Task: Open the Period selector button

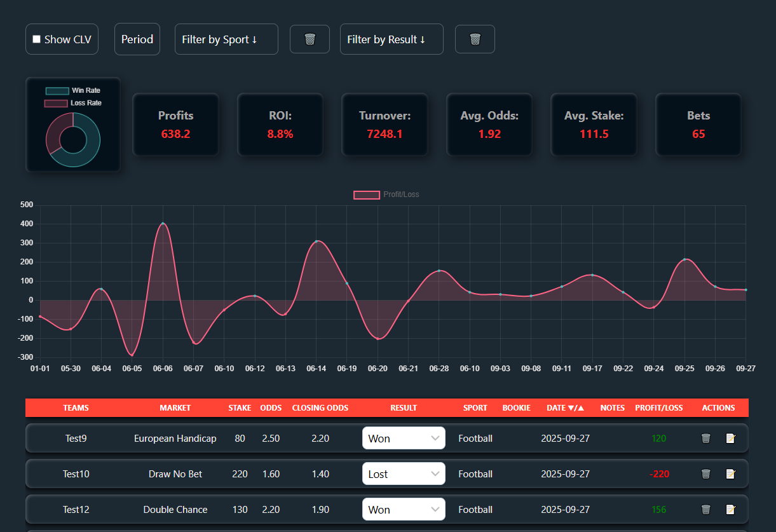Action: point(137,39)
